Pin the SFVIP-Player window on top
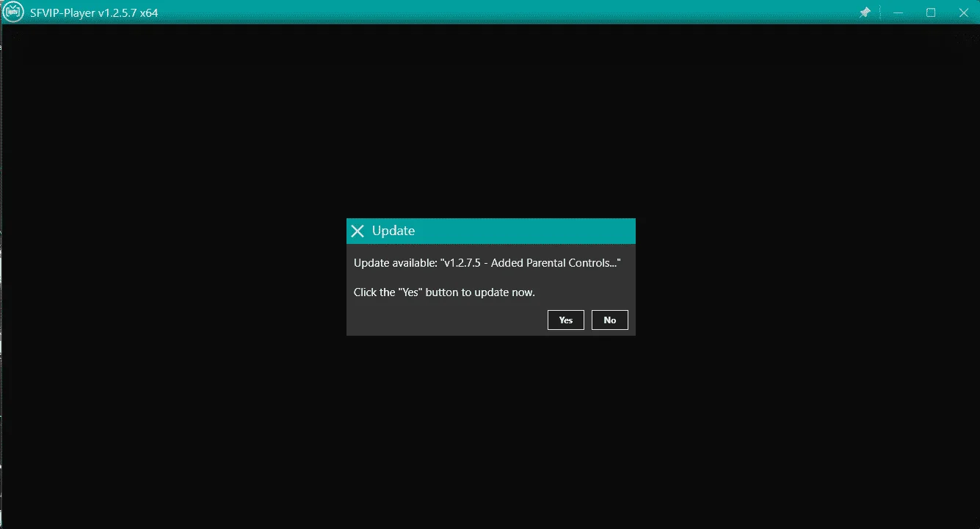The width and height of the screenshot is (980, 529). (865, 12)
